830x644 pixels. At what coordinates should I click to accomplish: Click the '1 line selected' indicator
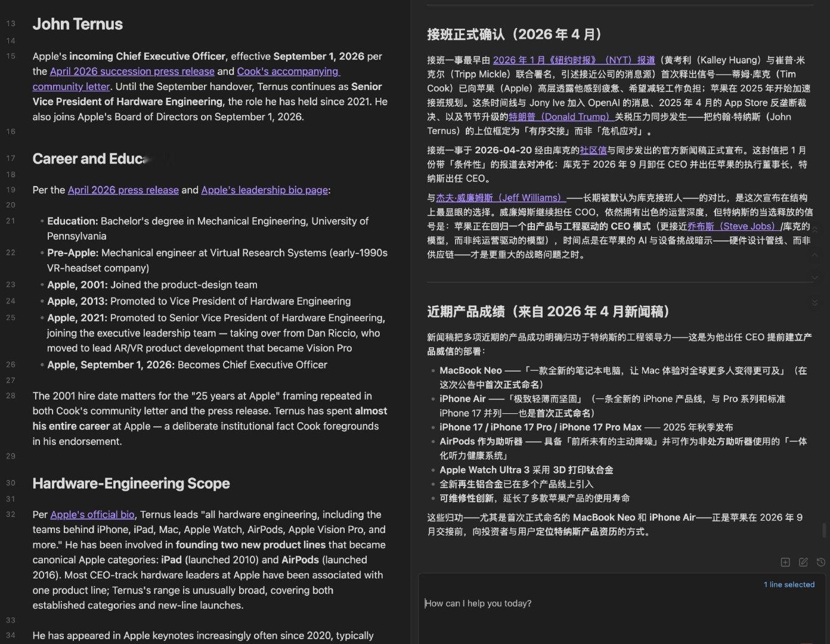788,584
